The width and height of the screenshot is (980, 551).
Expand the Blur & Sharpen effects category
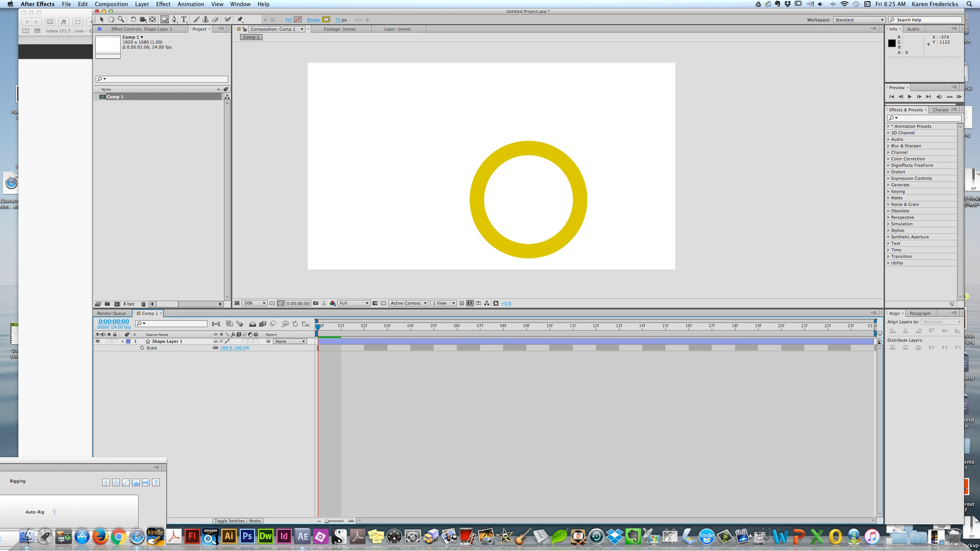click(889, 146)
